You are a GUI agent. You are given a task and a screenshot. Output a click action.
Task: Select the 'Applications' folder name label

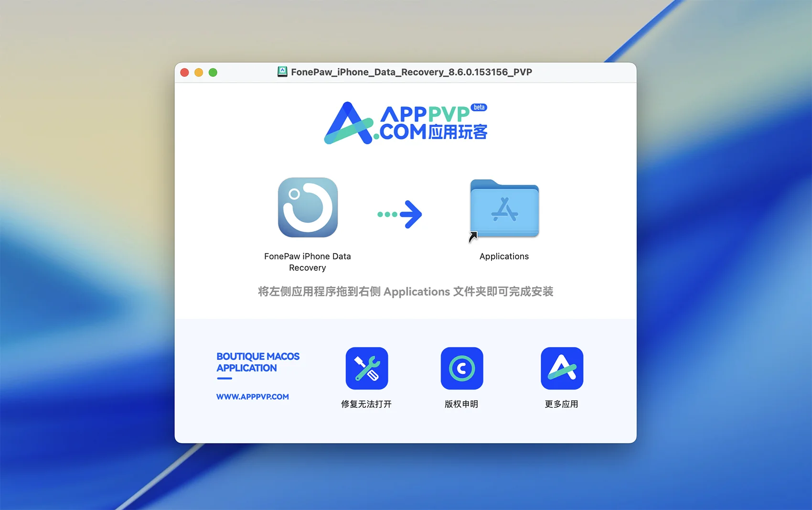tap(504, 256)
